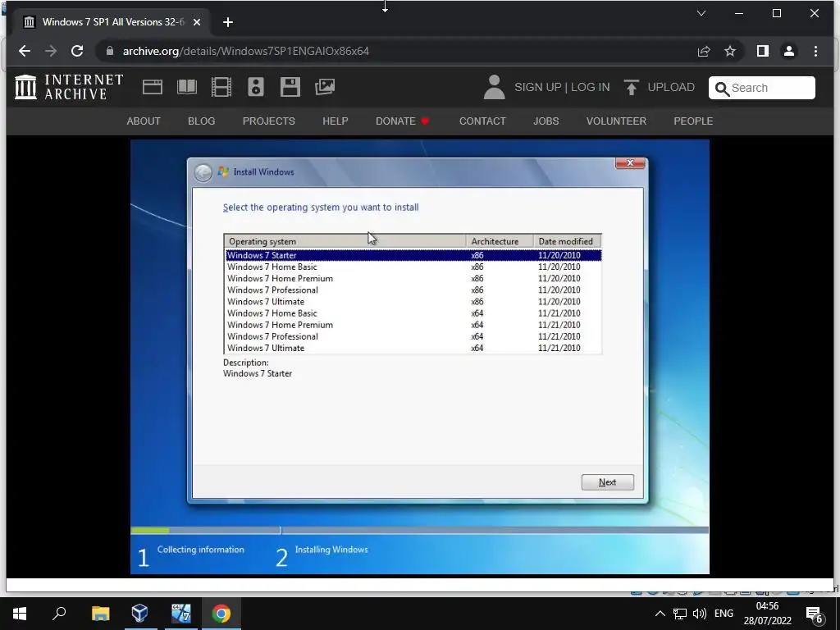840x630 pixels.
Task: Open the notification center
Action: [x=815, y=615]
